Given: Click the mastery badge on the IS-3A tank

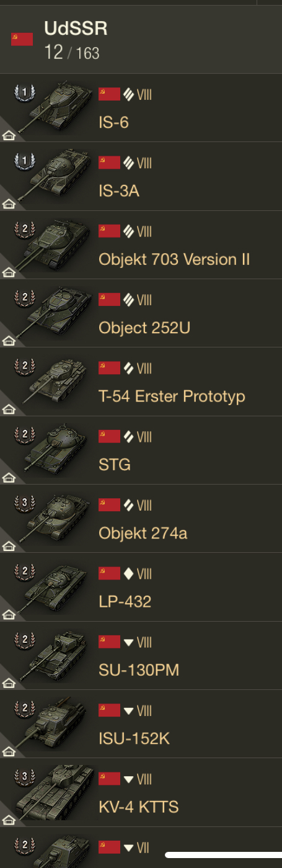Looking at the screenshot, I should [25, 161].
